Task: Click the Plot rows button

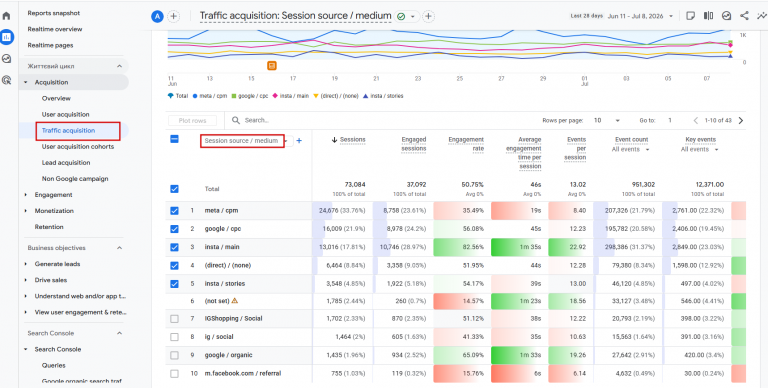Action: click(193, 121)
